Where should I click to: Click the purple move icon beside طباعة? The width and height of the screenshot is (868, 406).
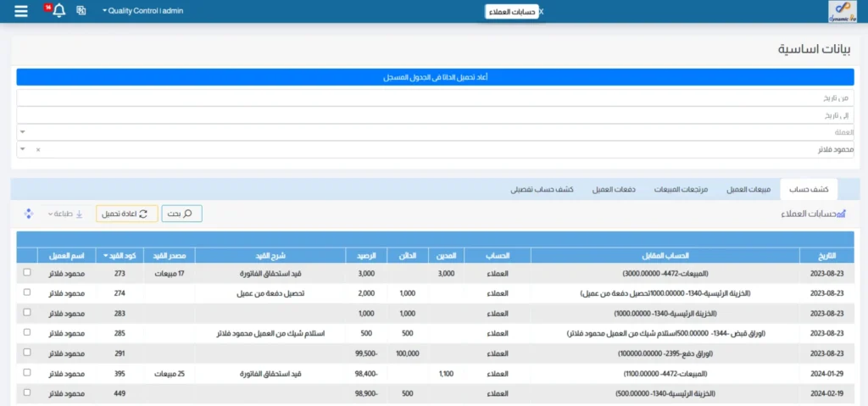(29, 214)
